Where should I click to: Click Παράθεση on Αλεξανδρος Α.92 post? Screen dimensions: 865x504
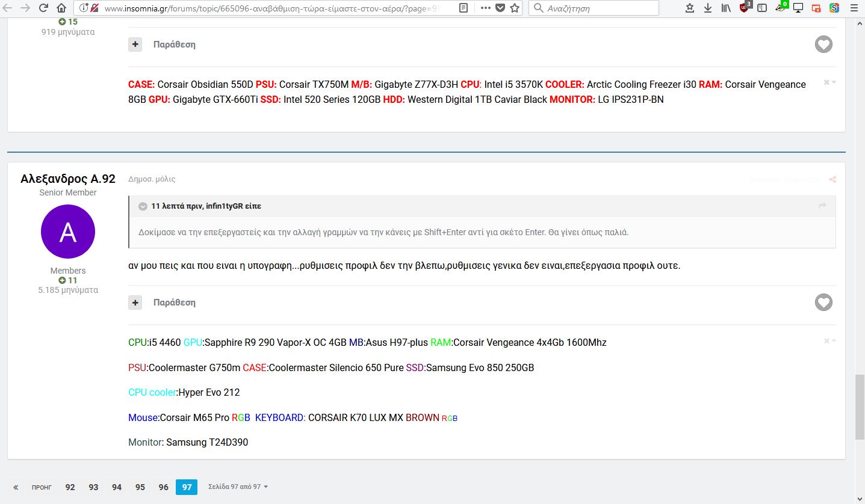point(175,303)
